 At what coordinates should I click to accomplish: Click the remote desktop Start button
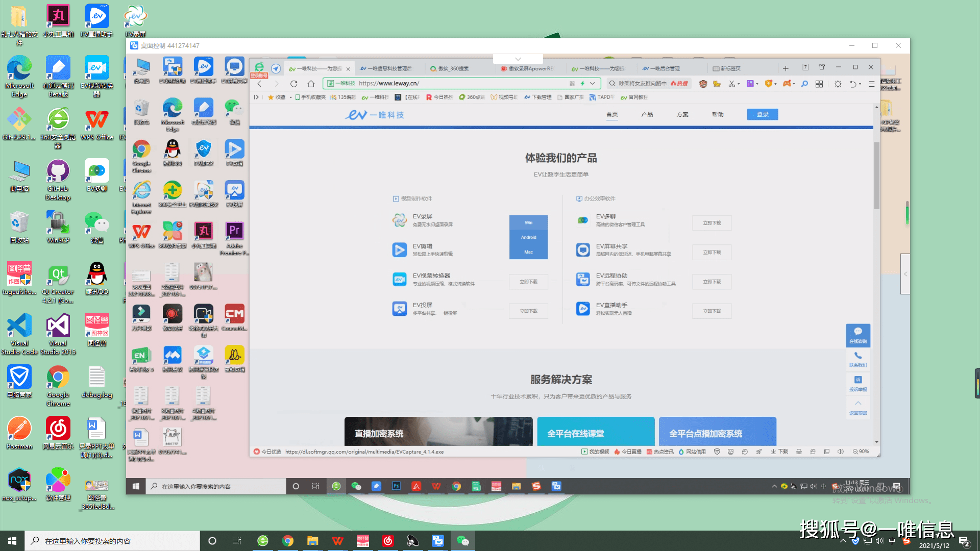[136, 486]
